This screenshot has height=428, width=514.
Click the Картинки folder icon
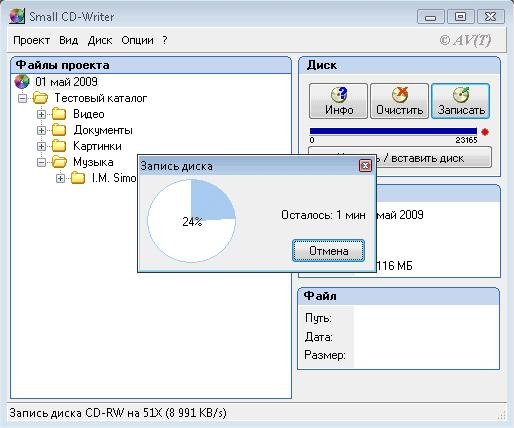click(x=59, y=146)
